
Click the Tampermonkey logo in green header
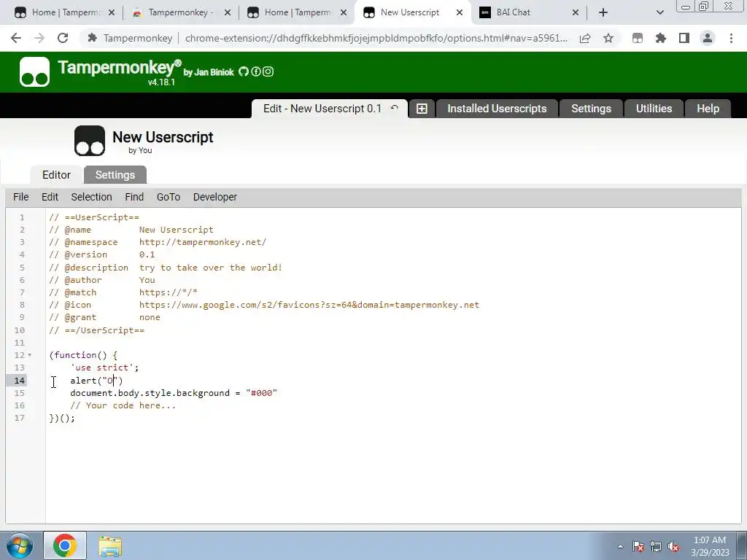34,72
